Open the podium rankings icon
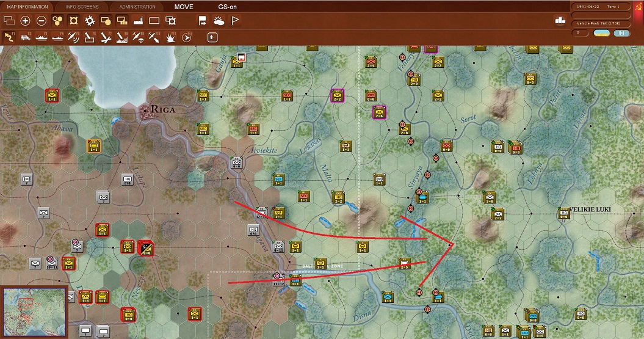644x339 pixels. [560, 20]
